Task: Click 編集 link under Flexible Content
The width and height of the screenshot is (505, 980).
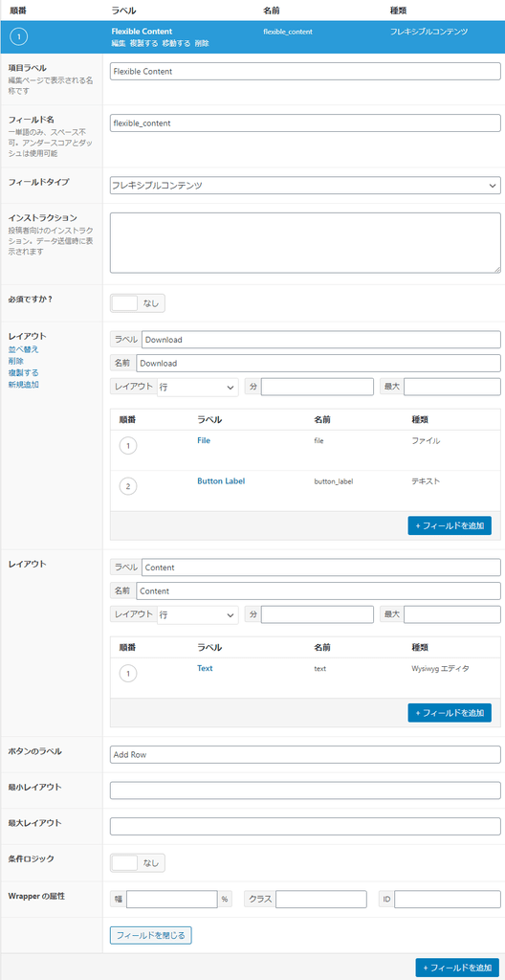Action: pos(119,43)
